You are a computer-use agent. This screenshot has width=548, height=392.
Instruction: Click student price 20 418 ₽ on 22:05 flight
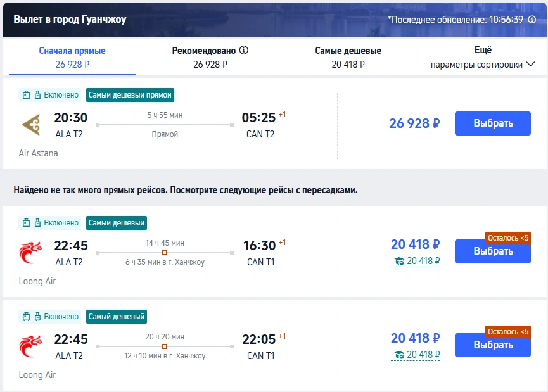416,355
